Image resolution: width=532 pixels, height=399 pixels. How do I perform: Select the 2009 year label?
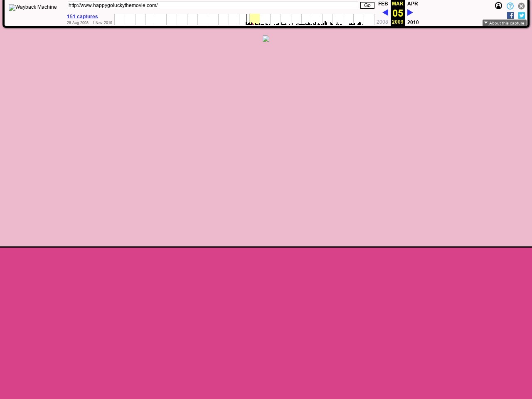point(397,22)
